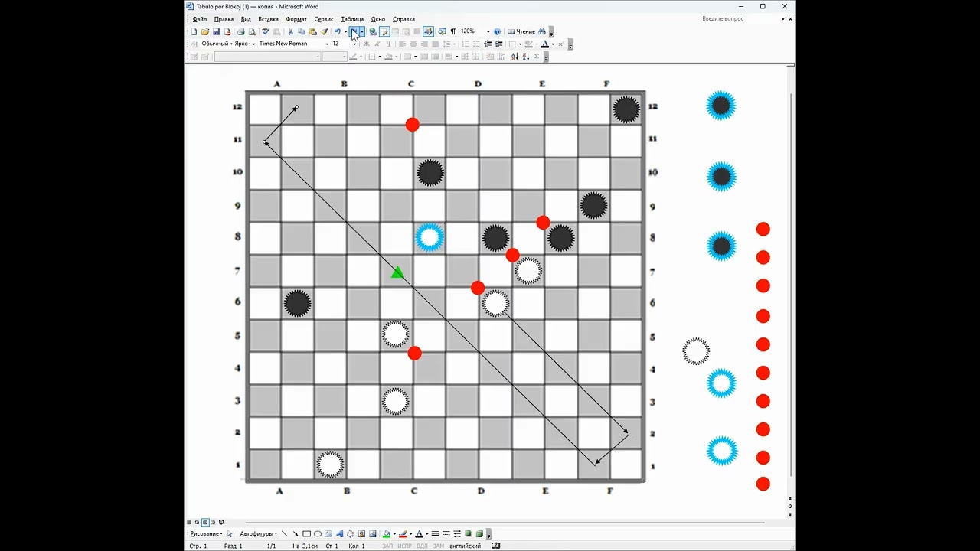
Task: Toggle show/hide paragraph marks (¶)
Action: pyautogui.click(x=453, y=31)
